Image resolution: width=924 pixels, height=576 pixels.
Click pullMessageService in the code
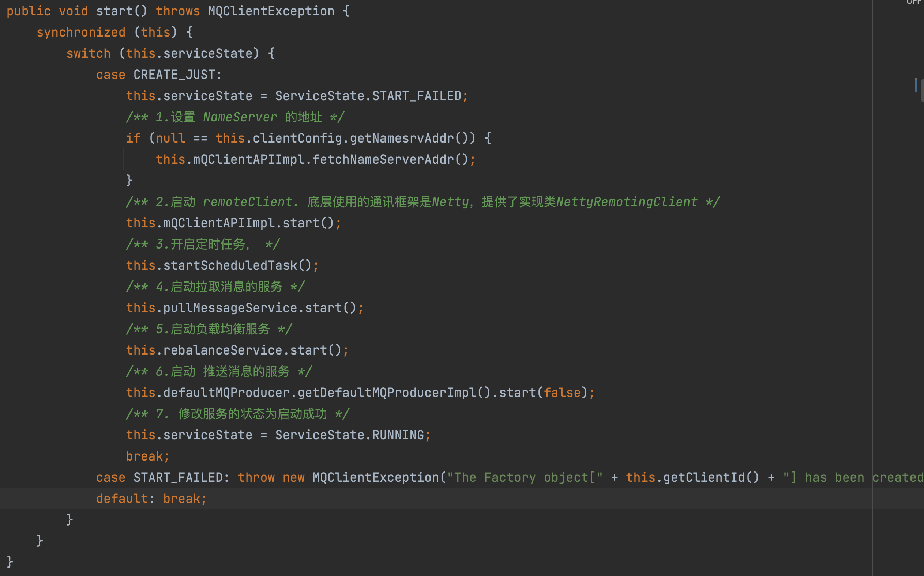(230, 308)
